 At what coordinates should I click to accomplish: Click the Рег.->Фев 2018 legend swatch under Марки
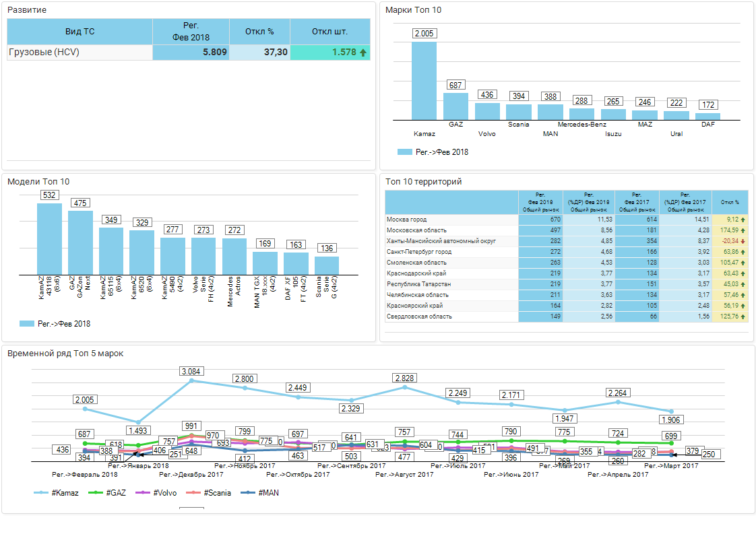pyautogui.click(x=404, y=152)
